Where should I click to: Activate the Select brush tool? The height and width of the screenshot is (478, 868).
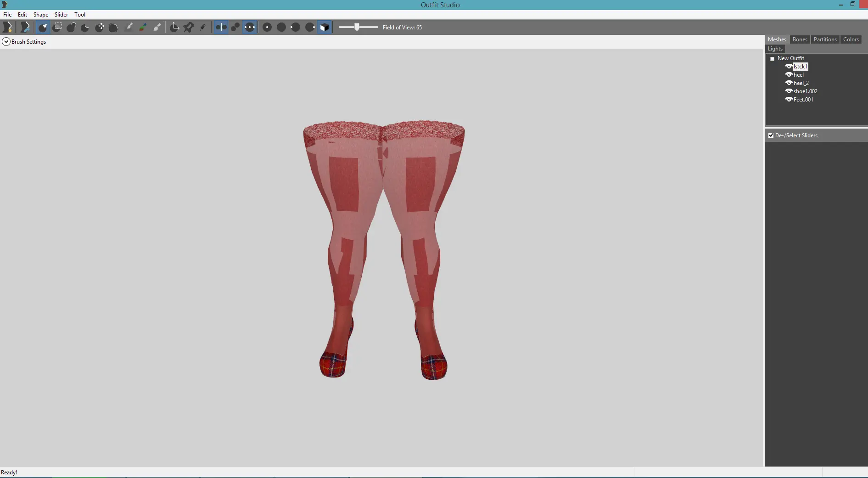tap(43, 27)
